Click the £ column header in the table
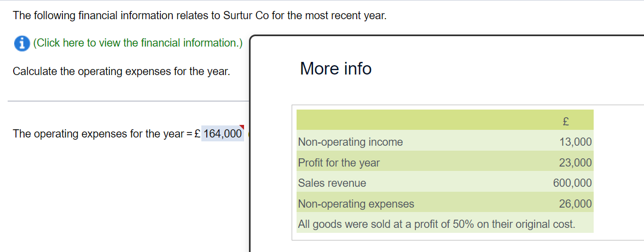This screenshot has width=644, height=252. point(567,121)
